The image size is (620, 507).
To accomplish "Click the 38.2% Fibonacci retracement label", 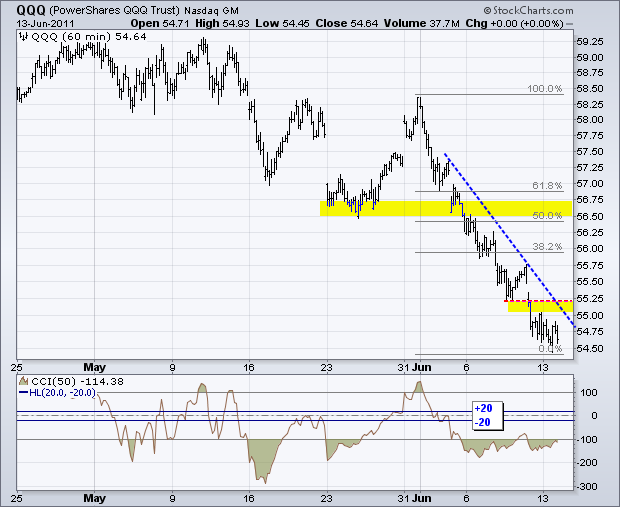I will pyautogui.click(x=547, y=246).
